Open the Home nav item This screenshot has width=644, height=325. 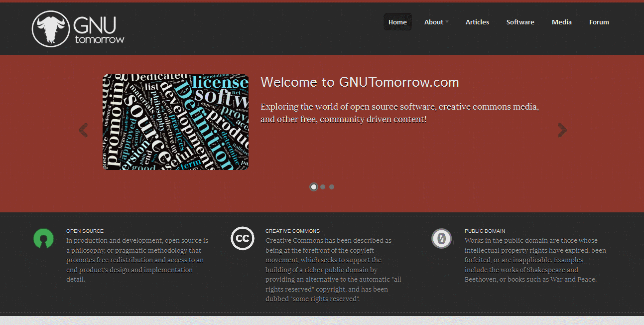(397, 22)
